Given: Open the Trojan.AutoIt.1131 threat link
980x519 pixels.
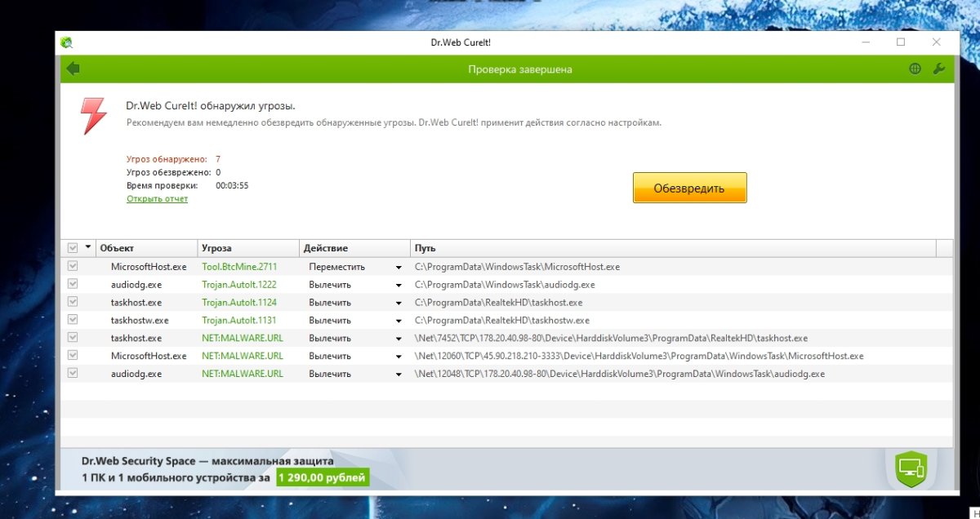Looking at the screenshot, I should click(x=239, y=321).
